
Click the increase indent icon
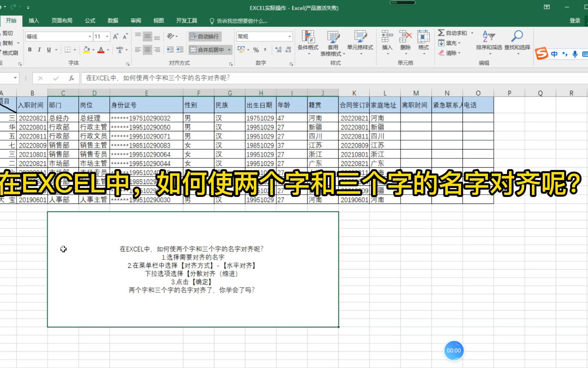[x=180, y=50]
